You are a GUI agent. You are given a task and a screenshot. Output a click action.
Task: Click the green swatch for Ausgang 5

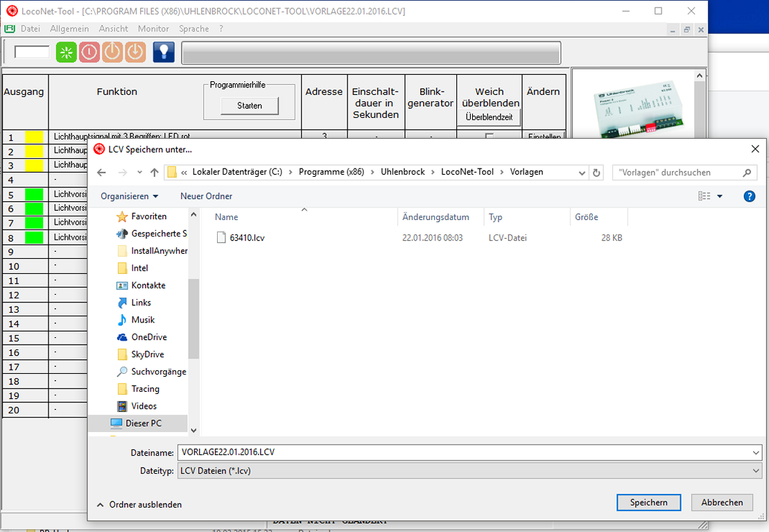35,194
